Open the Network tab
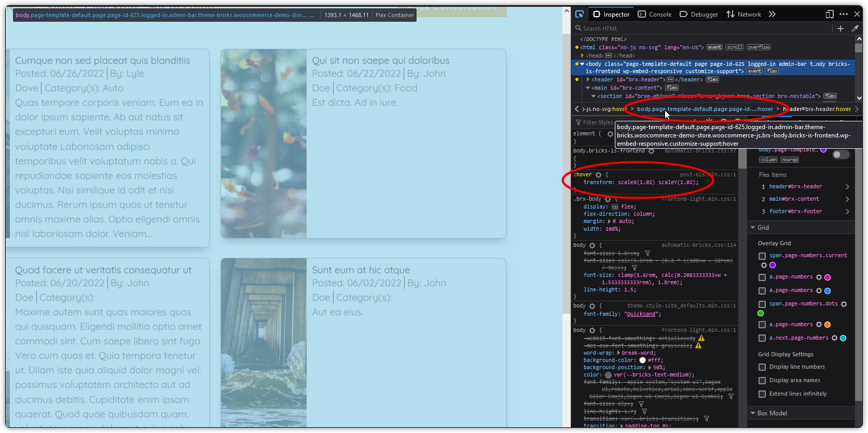The width and height of the screenshot is (868, 433). pyautogui.click(x=743, y=14)
